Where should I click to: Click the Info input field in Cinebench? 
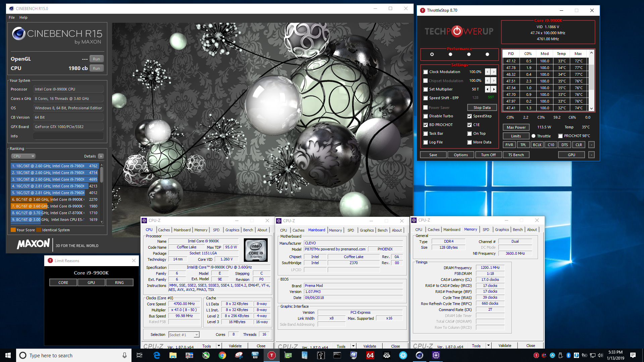coord(68,136)
